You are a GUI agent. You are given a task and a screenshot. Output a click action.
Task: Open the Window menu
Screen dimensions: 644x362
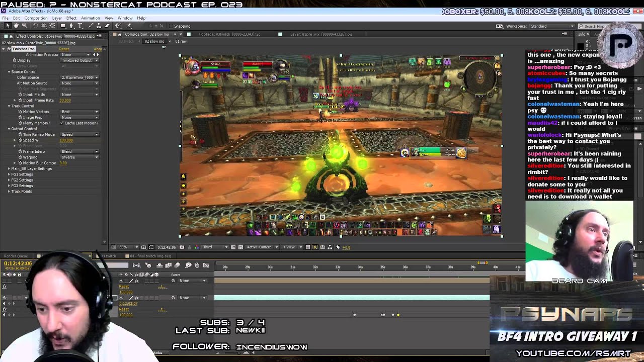(x=125, y=18)
